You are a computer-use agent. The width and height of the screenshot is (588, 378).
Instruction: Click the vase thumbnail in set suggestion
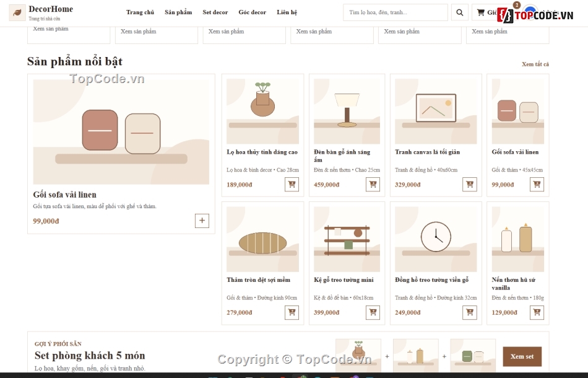(x=358, y=355)
